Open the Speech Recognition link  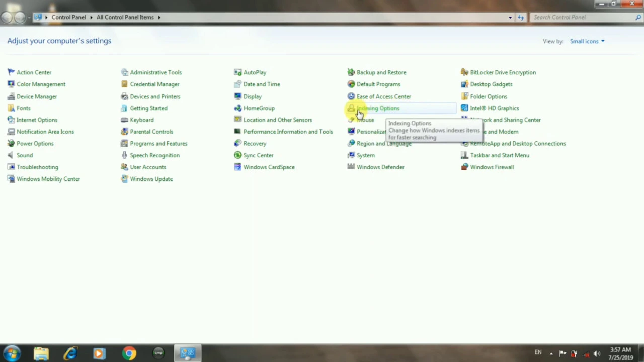click(154, 155)
